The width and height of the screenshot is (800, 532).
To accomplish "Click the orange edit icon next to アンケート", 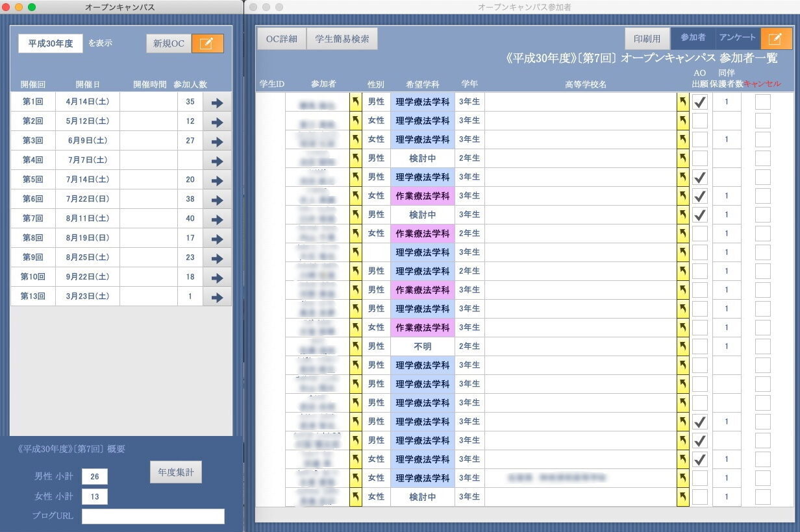I will pos(776,38).
